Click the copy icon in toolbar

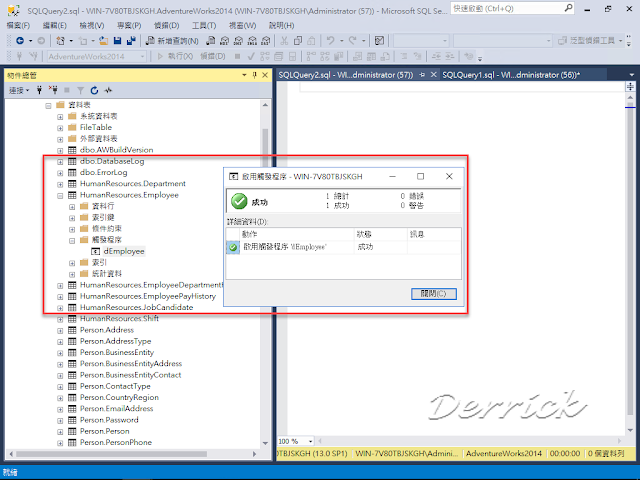298,40
